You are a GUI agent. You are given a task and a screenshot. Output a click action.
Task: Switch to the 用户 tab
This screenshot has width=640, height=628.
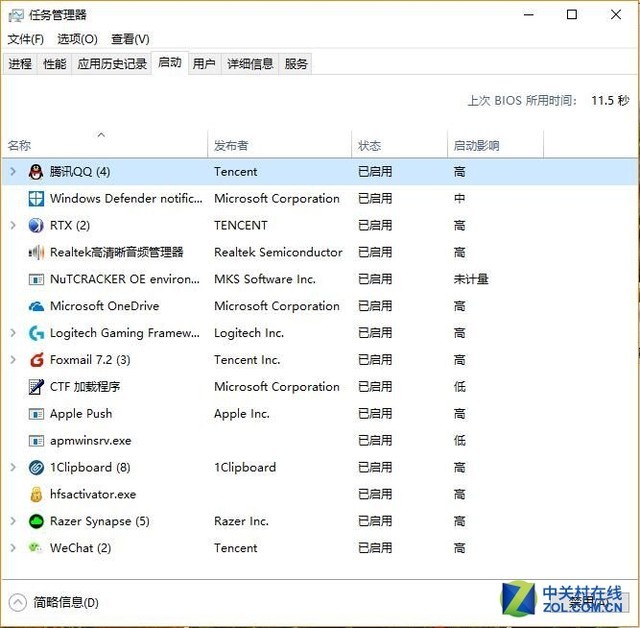click(x=204, y=64)
